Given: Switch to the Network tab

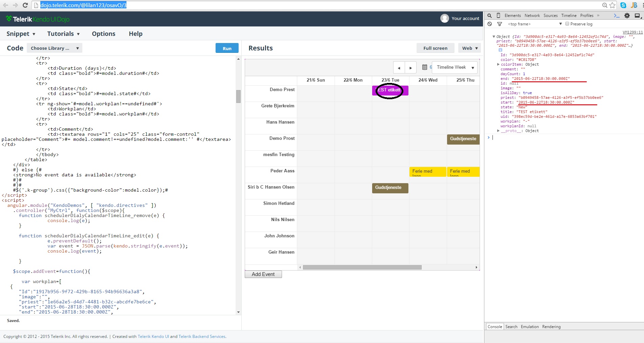Looking at the screenshot, I should 532,16.
